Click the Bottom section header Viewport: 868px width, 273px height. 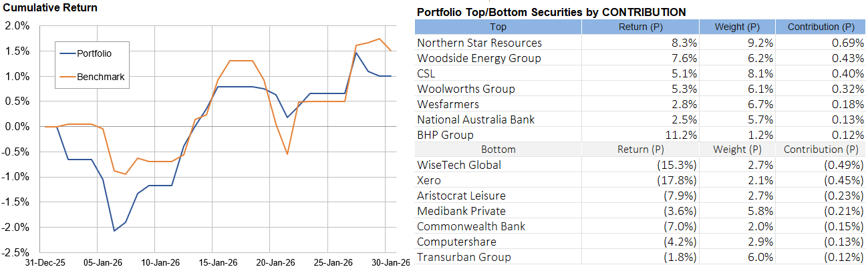pyautogui.click(x=498, y=150)
